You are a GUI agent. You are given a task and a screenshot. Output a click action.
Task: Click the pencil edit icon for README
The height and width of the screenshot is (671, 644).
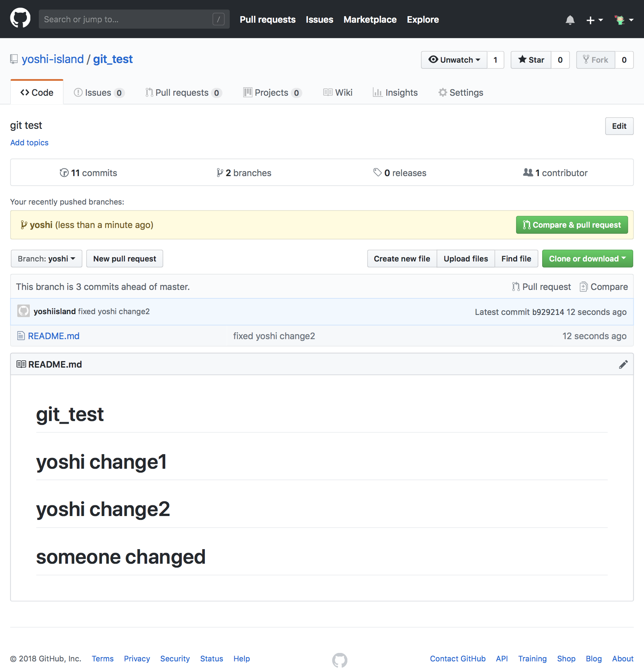tap(623, 365)
